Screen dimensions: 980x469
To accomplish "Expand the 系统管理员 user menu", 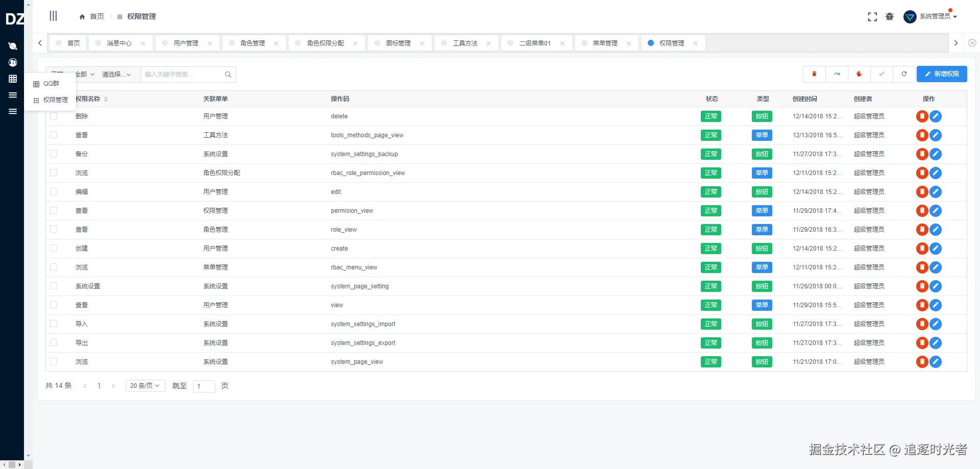I will (x=938, y=16).
